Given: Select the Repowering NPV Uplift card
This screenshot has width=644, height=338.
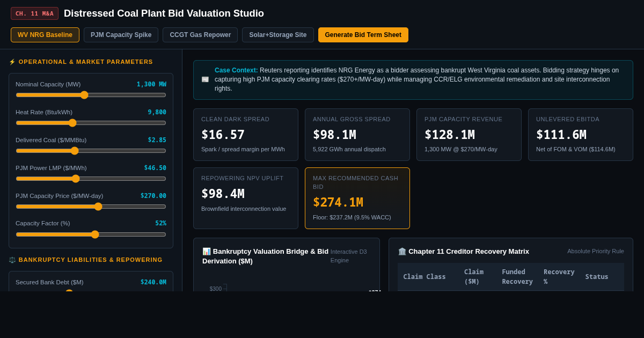Looking at the screenshot, I should (x=246, y=199).
